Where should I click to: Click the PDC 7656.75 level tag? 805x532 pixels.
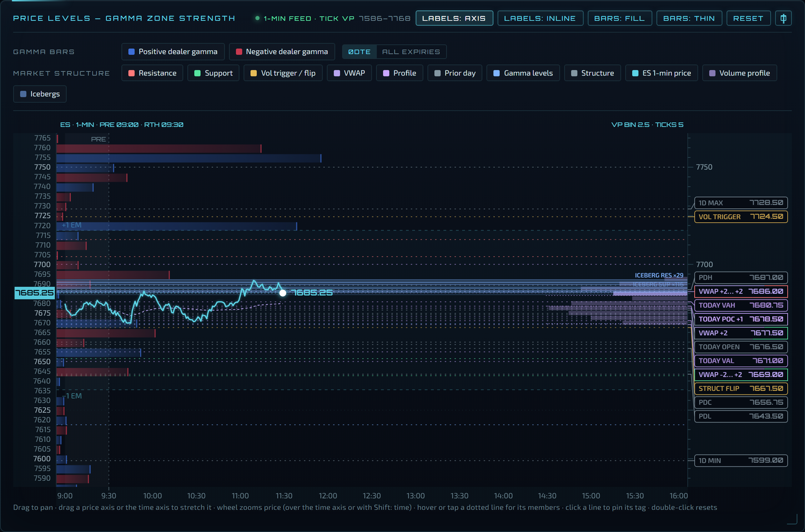point(741,402)
